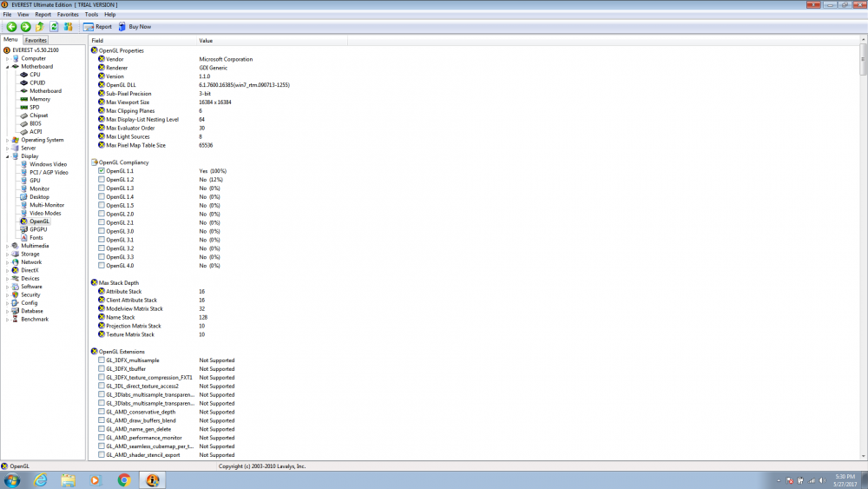The height and width of the screenshot is (489, 868).
Task: Toggle the OpenGL 1.2 checkbox
Action: coord(102,180)
